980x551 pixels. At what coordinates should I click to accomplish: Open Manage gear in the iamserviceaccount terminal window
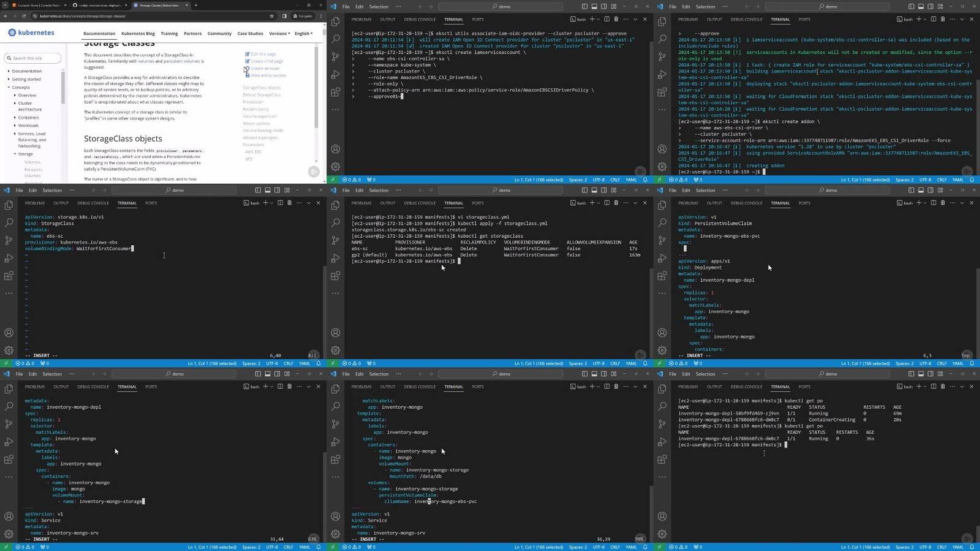(336, 166)
